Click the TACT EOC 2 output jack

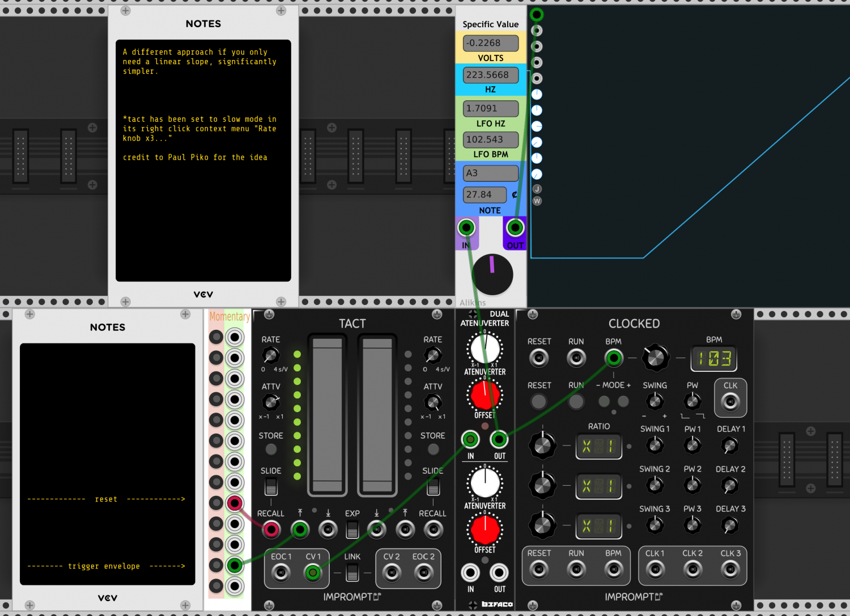tap(423, 573)
